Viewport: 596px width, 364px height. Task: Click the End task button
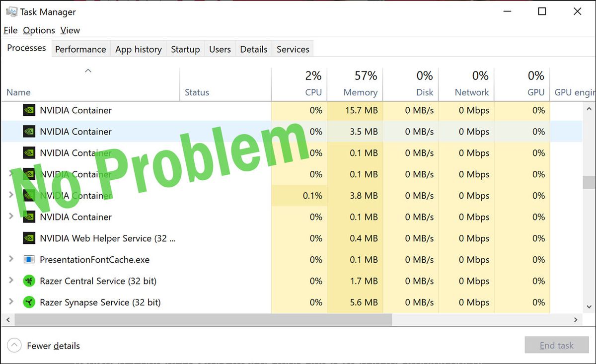click(x=557, y=346)
